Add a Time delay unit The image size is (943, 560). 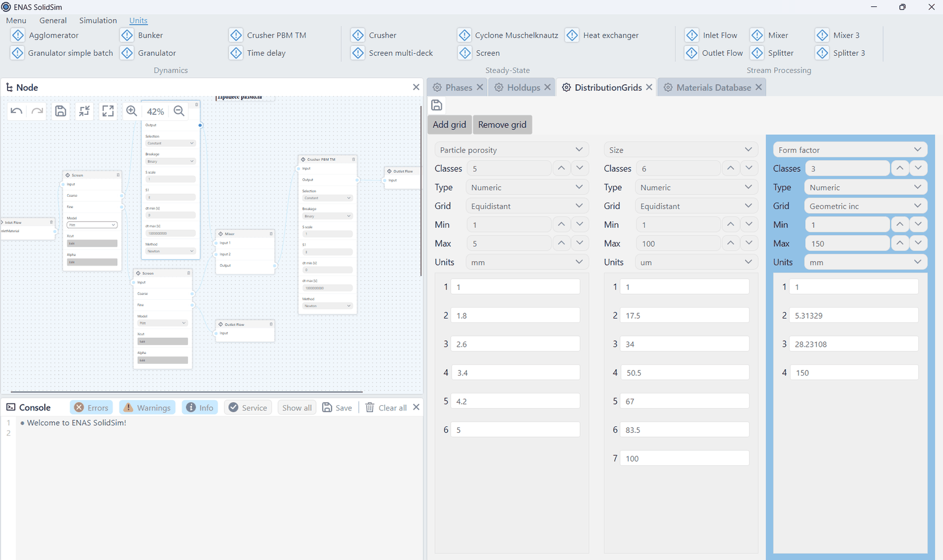(x=258, y=53)
